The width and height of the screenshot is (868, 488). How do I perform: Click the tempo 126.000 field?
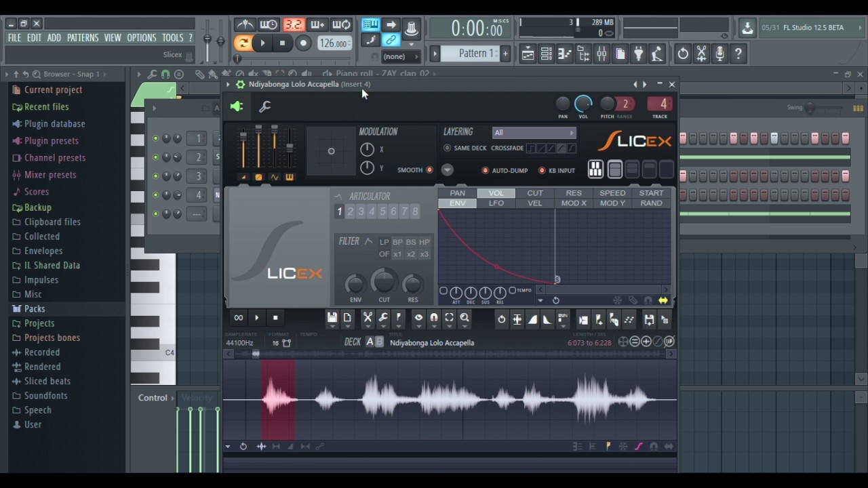tap(334, 43)
